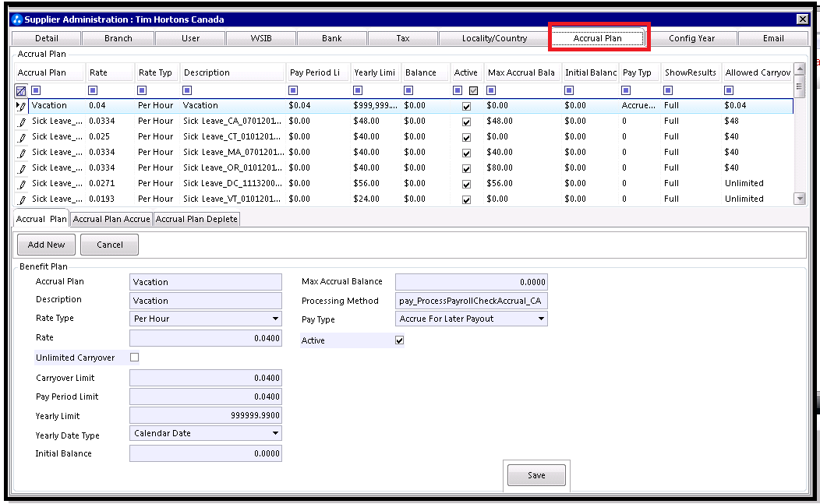
Task: Open the filter operator icon under the Active column
Action: [458, 90]
